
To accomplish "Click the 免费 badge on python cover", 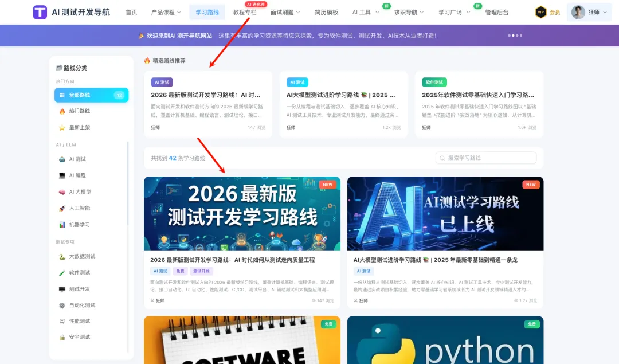I will pyautogui.click(x=531, y=324).
